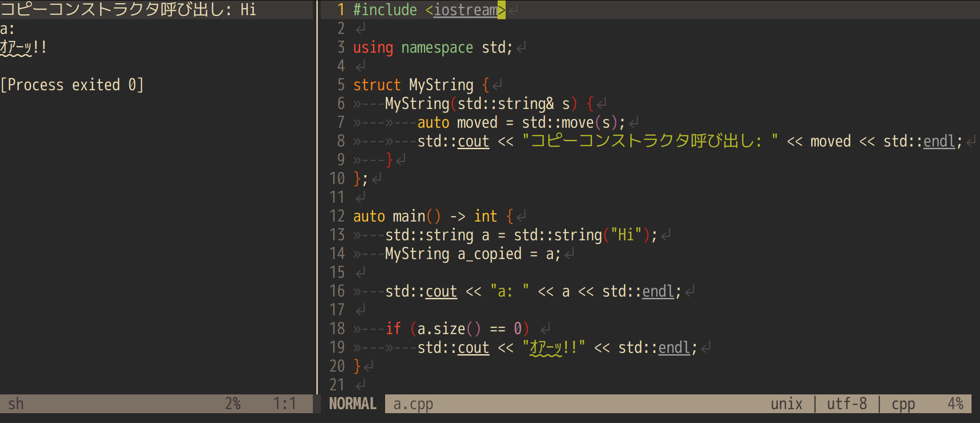Click "moved" in the line 8 output statement

point(831,141)
